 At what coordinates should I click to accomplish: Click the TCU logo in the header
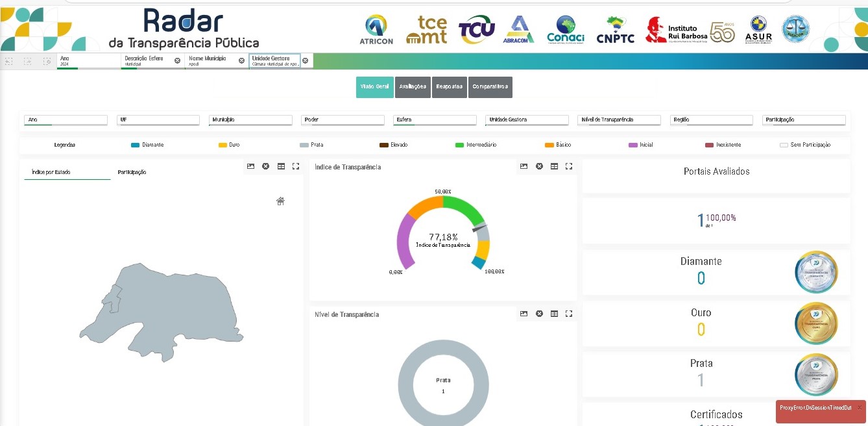point(476,30)
